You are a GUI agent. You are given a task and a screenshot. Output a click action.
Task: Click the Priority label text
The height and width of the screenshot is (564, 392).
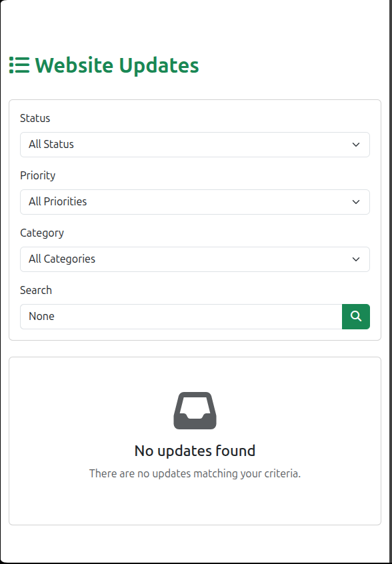[x=37, y=175]
